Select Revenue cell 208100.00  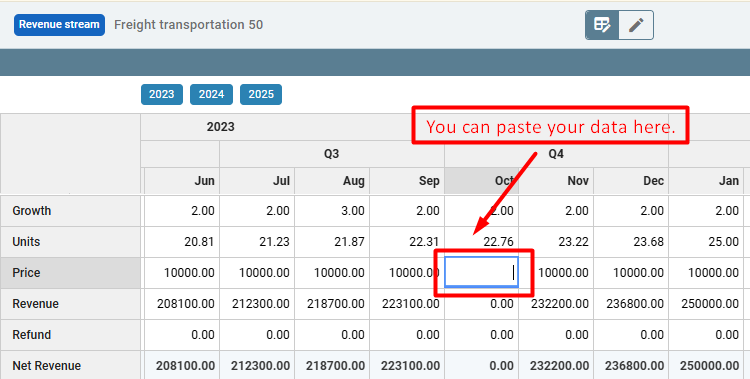(x=182, y=304)
